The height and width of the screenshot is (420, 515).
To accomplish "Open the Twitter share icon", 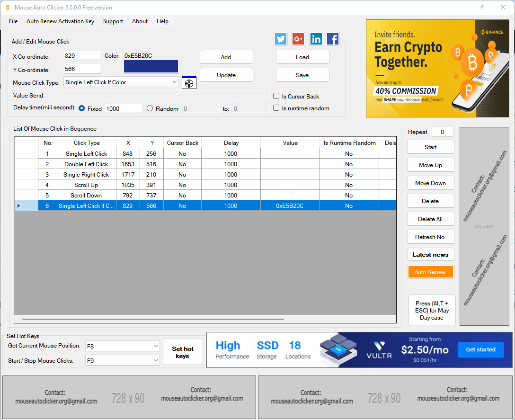I will [281, 39].
